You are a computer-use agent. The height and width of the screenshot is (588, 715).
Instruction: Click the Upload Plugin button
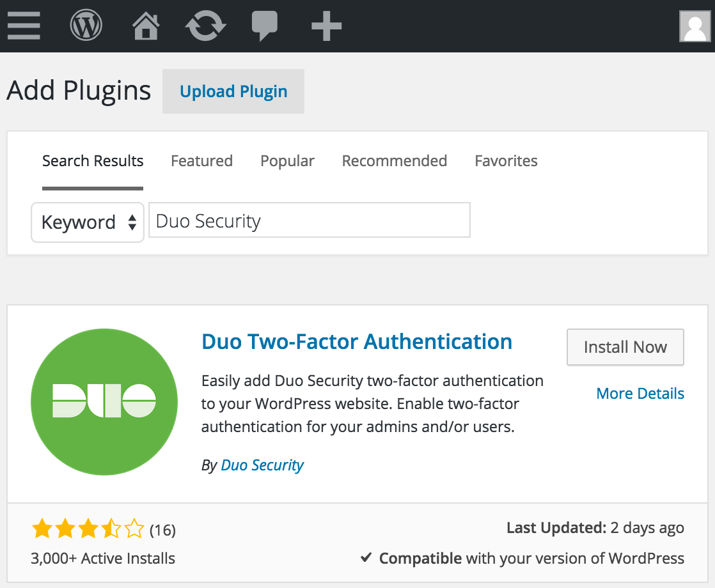coord(233,91)
